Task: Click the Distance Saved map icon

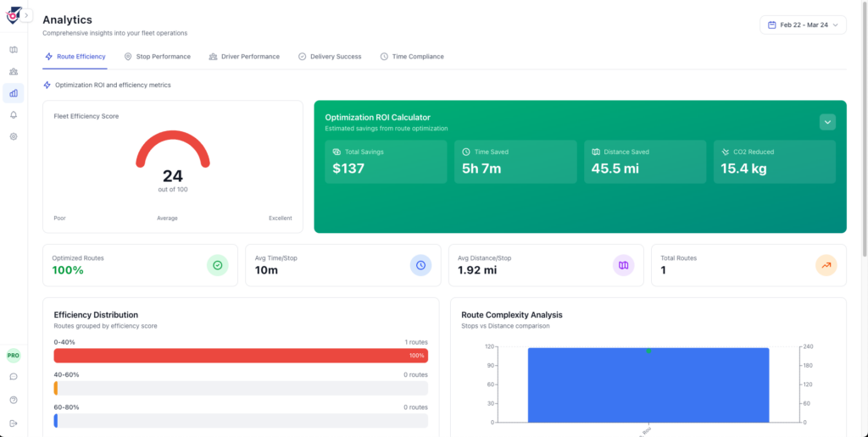Action: coord(596,152)
